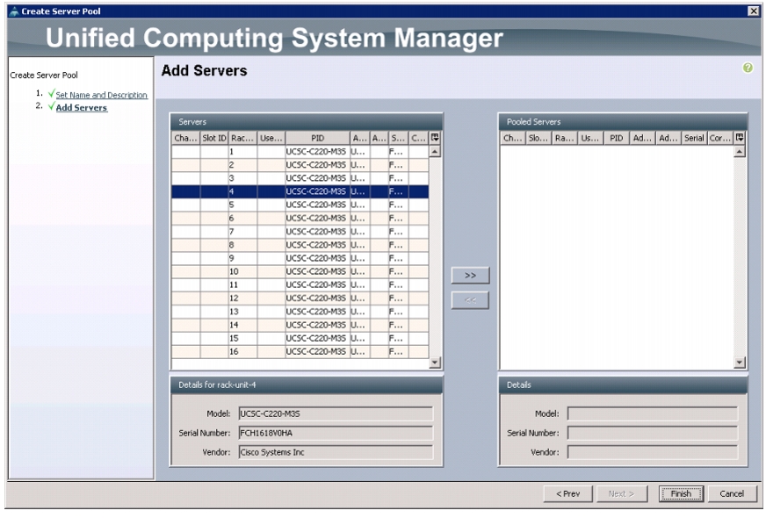This screenshot has width=766, height=532.
Task: Add selected server with the >> button
Action: coord(470,276)
